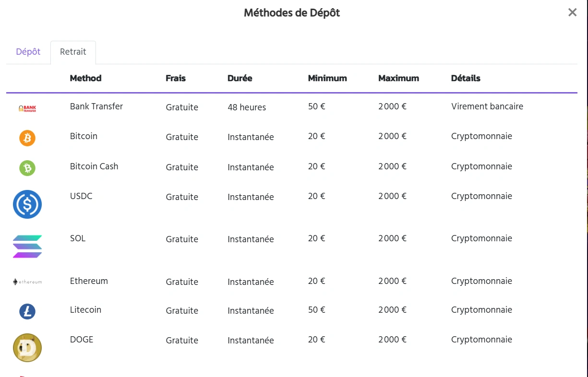Click the Dogecoin DOGE icon
Image resolution: width=588 pixels, height=377 pixels.
point(27,348)
